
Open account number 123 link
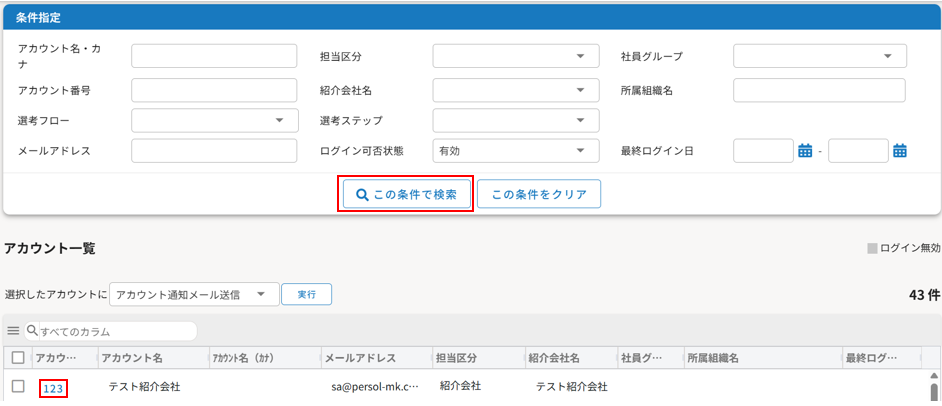(x=53, y=389)
